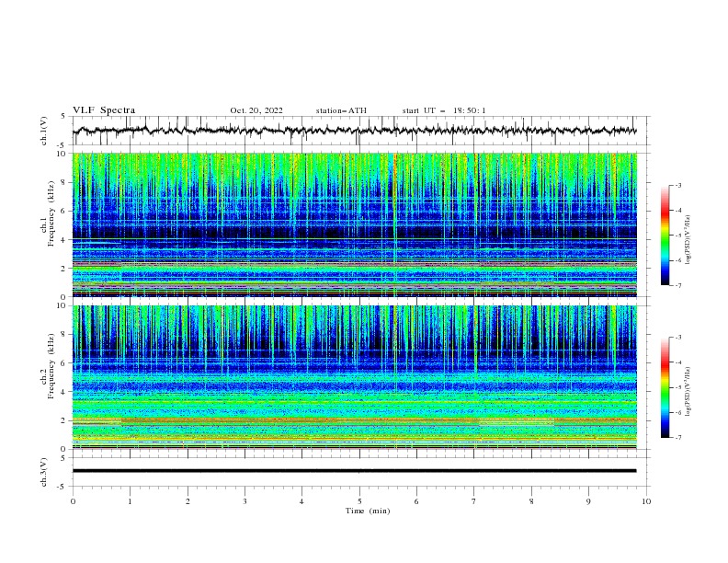Click the "-5" label on ch.1 colorbar
The height and width of the screenshot is (563, 728).
click(677, 236)
